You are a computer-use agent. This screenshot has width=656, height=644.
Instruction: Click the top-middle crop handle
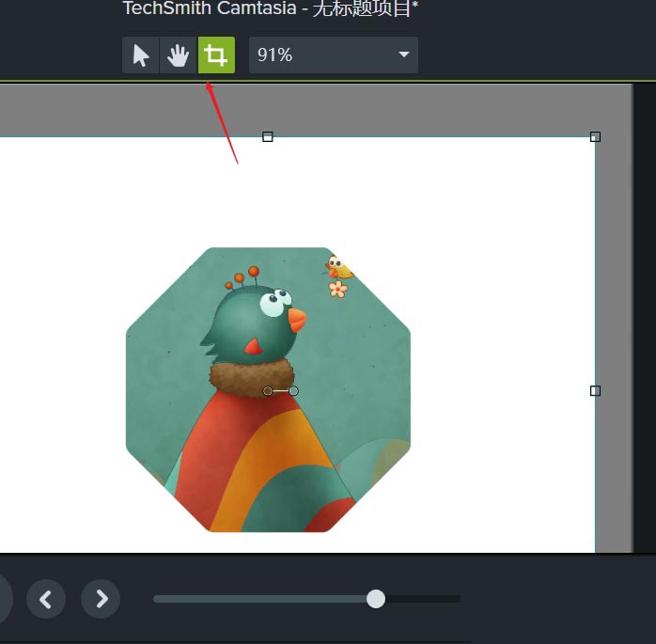click(268, 137)
